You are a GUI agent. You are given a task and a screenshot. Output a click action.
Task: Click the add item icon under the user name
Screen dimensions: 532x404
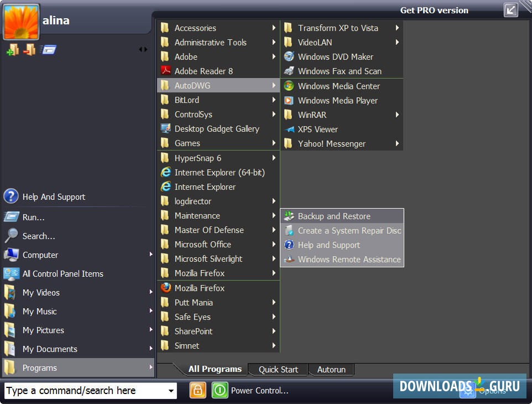(13, 50)
